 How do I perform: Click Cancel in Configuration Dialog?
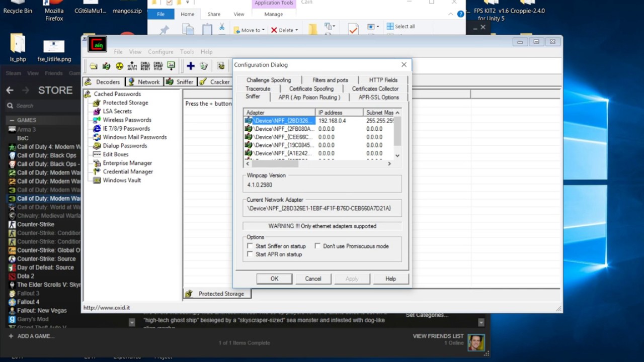(x=313, y=279)
